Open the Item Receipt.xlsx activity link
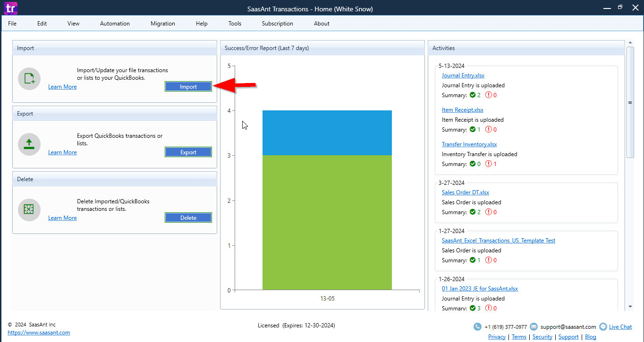This screenshot has height=342, width=644. coord(463,110)
